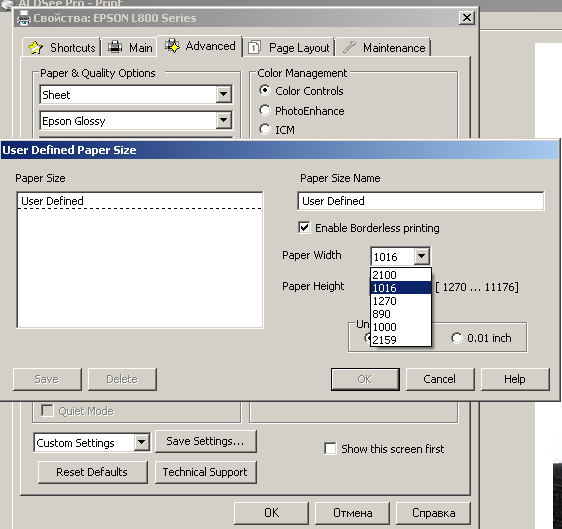Choose the PhotoEnhance color option
The image size is (562, 529).
tap(265, 110)
